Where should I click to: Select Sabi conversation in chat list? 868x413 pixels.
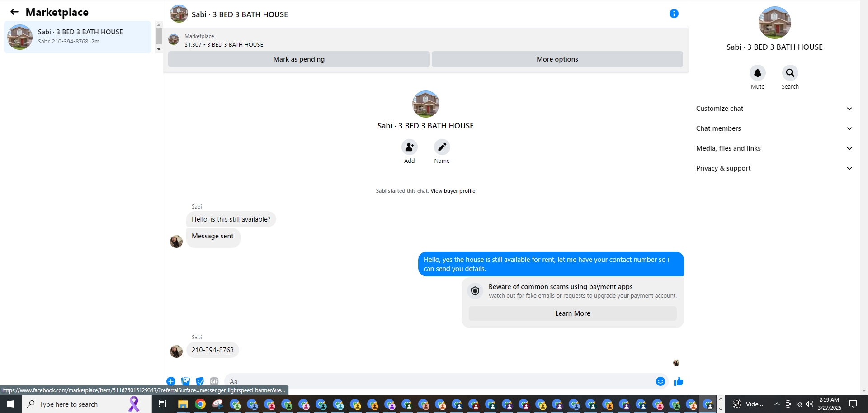tap(77, 37)
